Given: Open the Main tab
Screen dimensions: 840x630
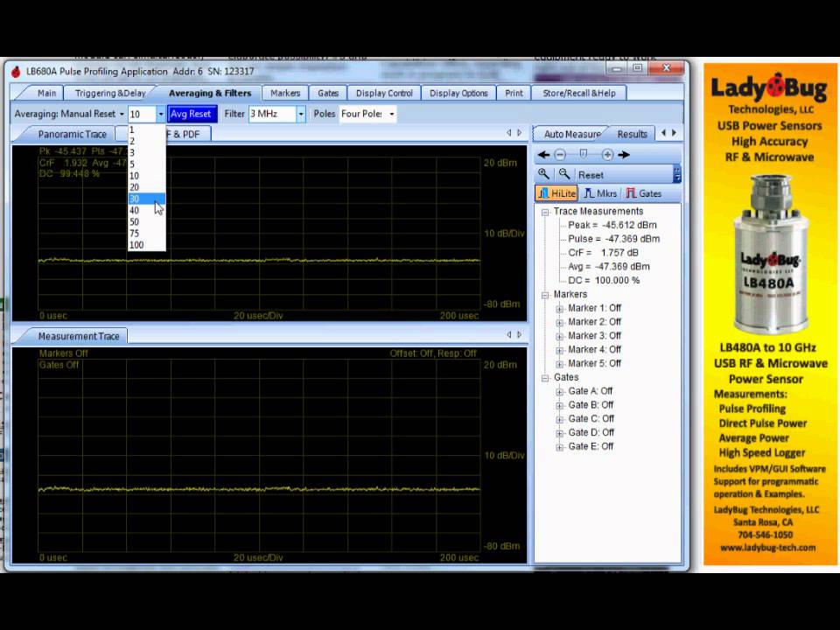Looking at the screenshot, I should (x=46, y=94).
